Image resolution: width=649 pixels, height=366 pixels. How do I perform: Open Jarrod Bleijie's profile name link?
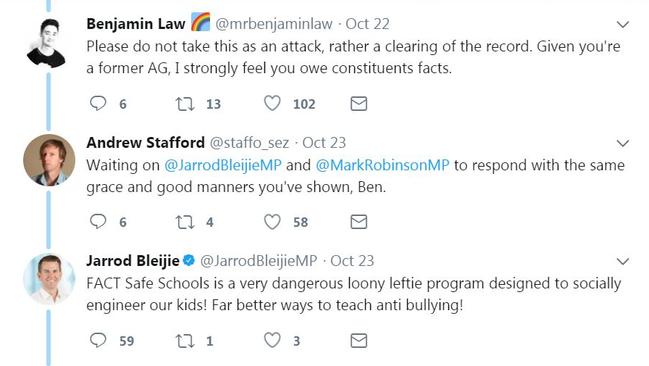[x=132, y=261]
